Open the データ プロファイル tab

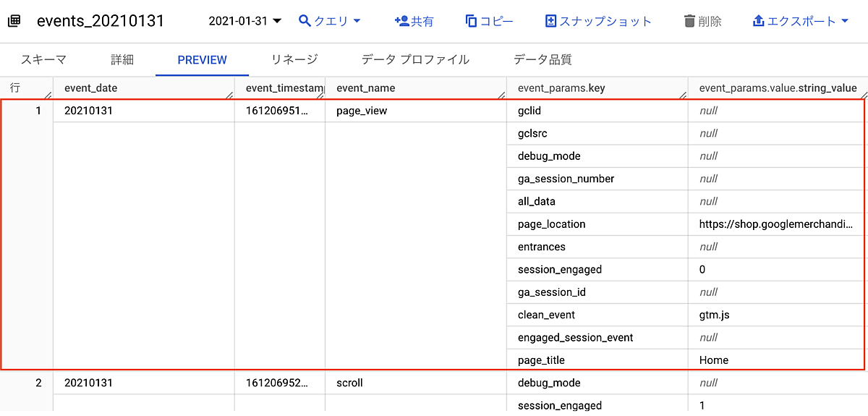tap(415, 59)
